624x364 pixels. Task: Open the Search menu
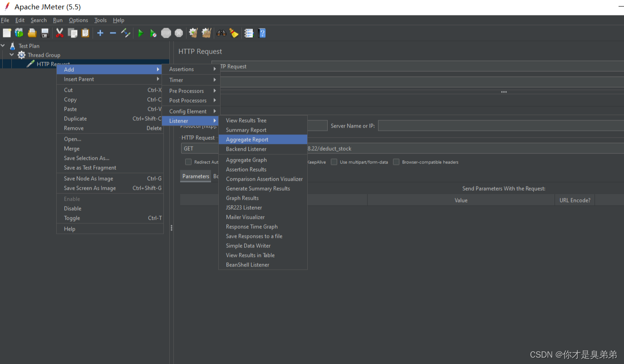point(39,20)
